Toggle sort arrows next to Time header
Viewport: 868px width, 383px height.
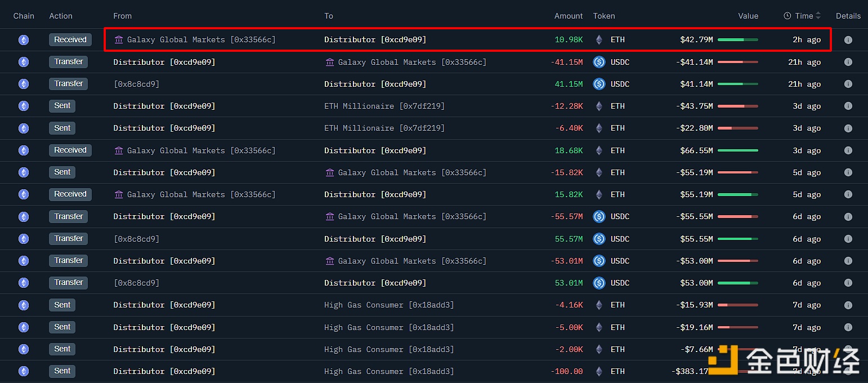tap(818, 16)
